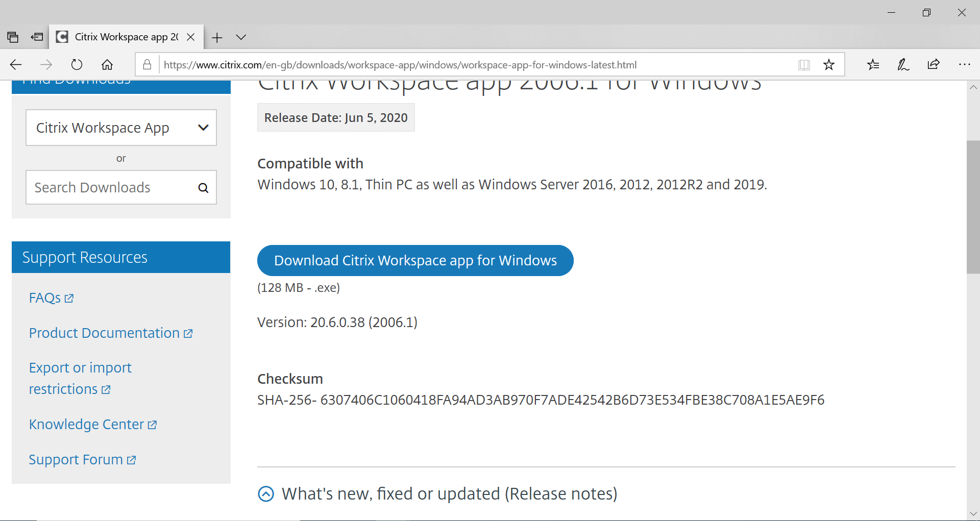The height and width of the screenshot is (521, 980).
Task: Open the FAQs link
Action: coord(51,298)
